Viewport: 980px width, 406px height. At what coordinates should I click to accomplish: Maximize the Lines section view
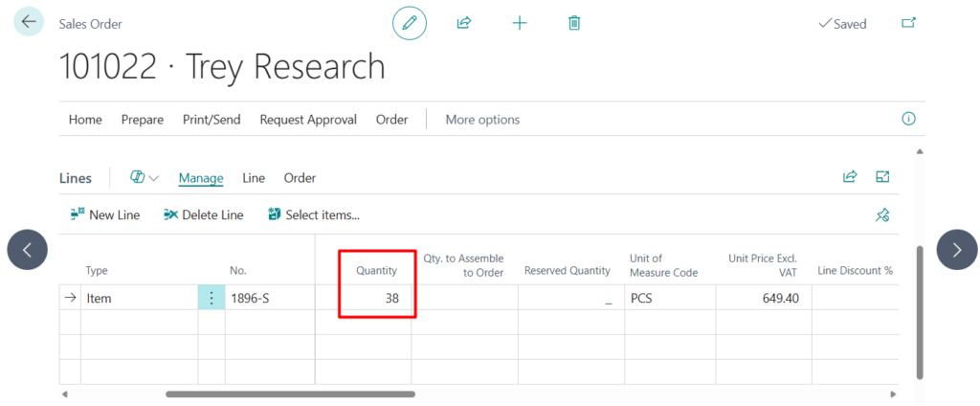pos(882,177)
